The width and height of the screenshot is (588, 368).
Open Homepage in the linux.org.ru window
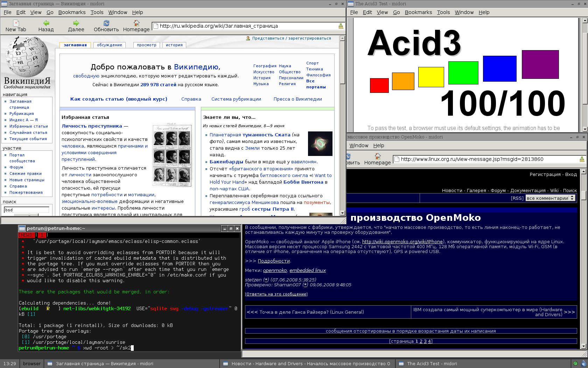click(377, 159)
